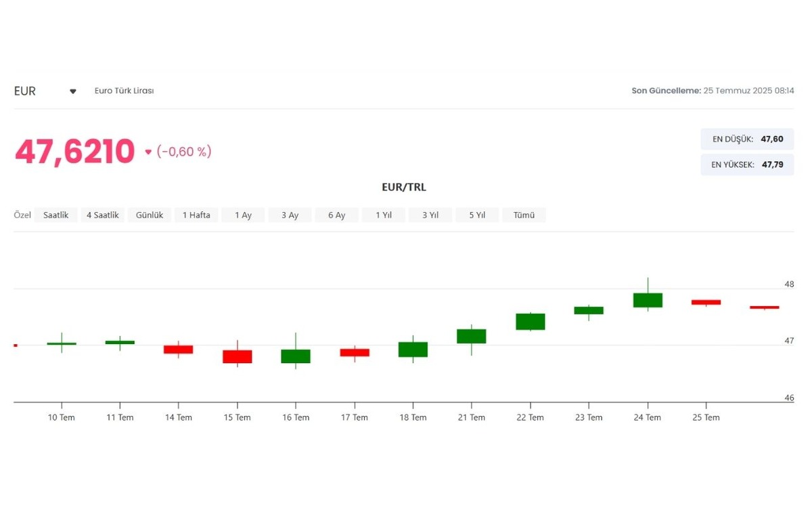Open the EUR currency dropdown arrow
The height and width of the screenshot is (508, 812).
pos(73,91)
